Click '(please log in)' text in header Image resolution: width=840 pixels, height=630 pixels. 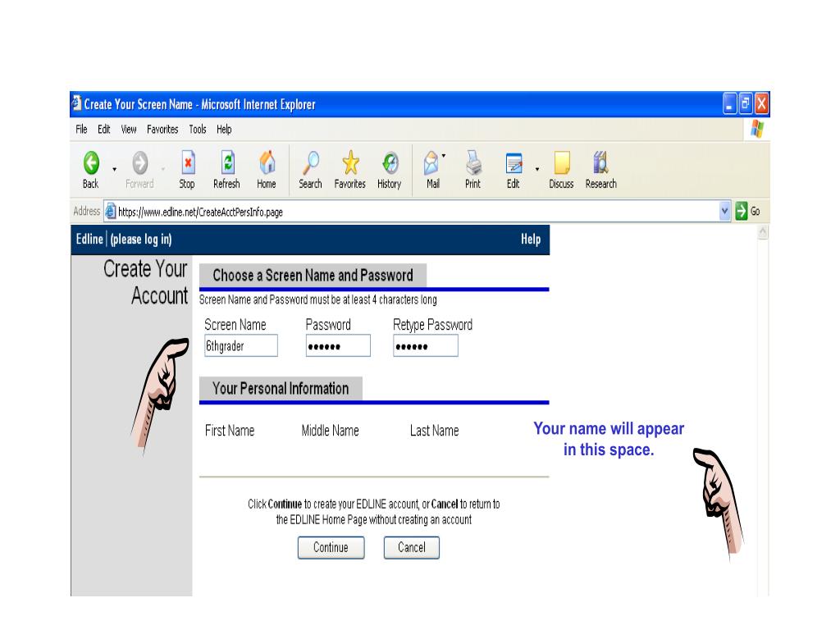tap(141, 239)
